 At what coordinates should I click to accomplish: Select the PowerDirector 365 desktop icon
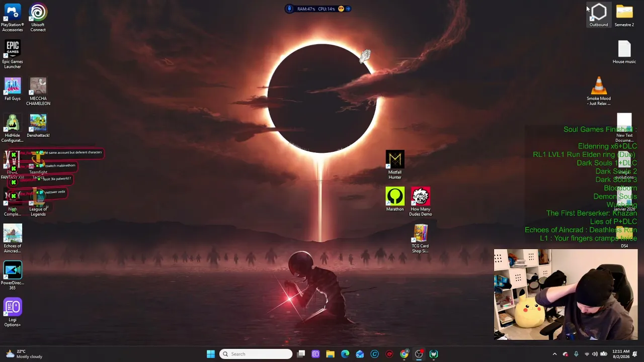[13, 276]
